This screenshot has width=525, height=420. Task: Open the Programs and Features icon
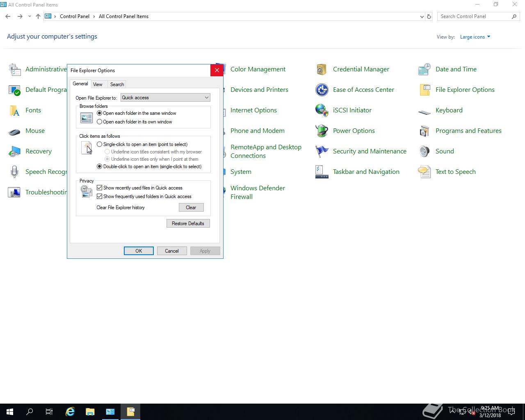tap(425, 131)
